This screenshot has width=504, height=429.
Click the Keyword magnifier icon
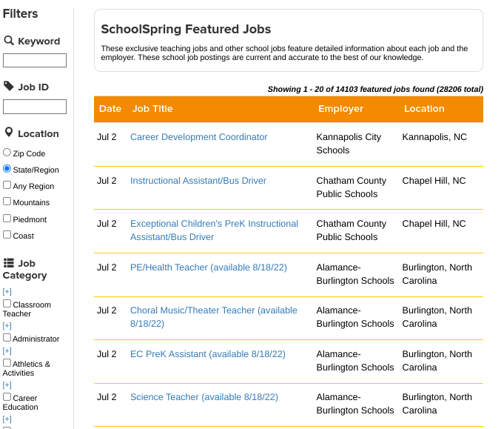click(9, 41)
